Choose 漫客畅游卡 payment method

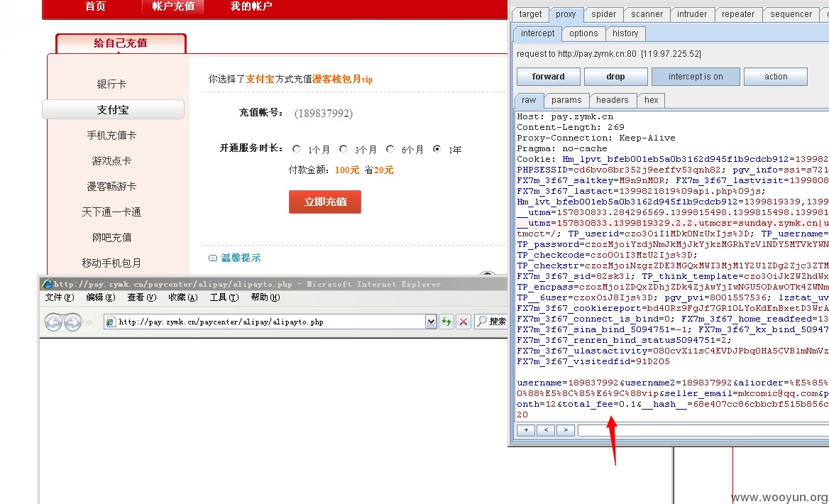point(111,186)
